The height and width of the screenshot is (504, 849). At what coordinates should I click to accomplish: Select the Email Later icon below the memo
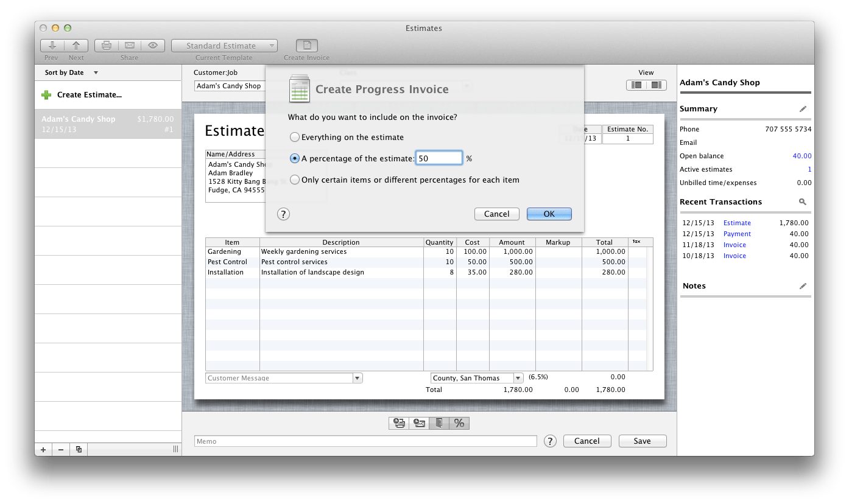point(419,422)
